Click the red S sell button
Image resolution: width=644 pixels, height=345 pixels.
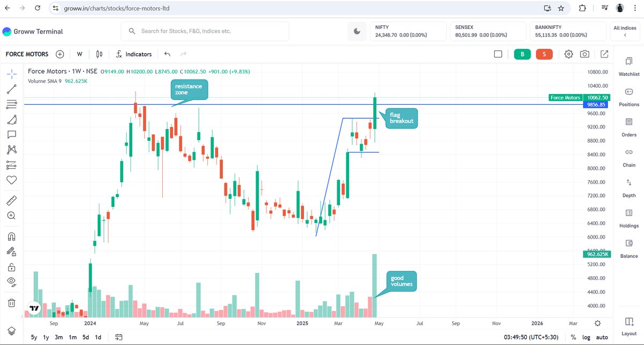[x=544, y=54]
